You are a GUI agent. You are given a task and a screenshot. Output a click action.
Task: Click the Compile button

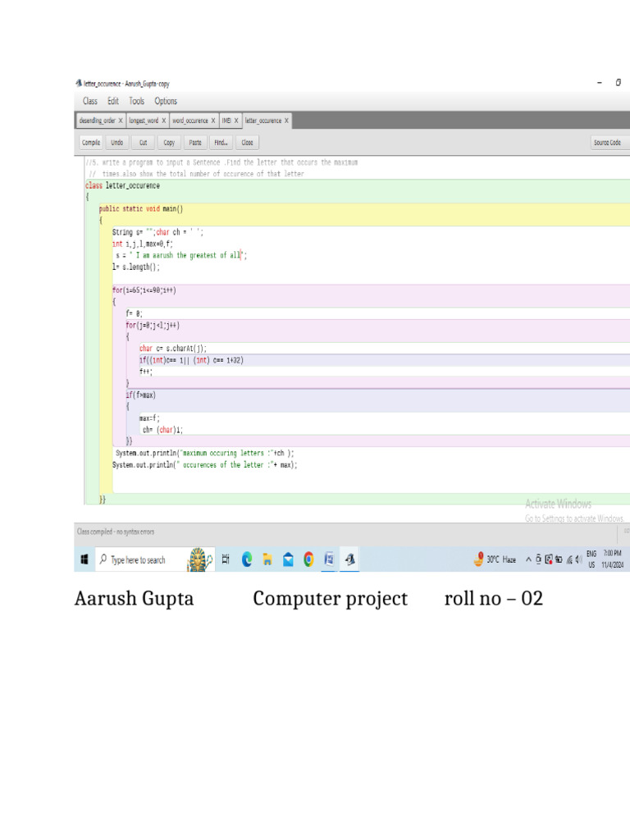(x=91, y=143)
